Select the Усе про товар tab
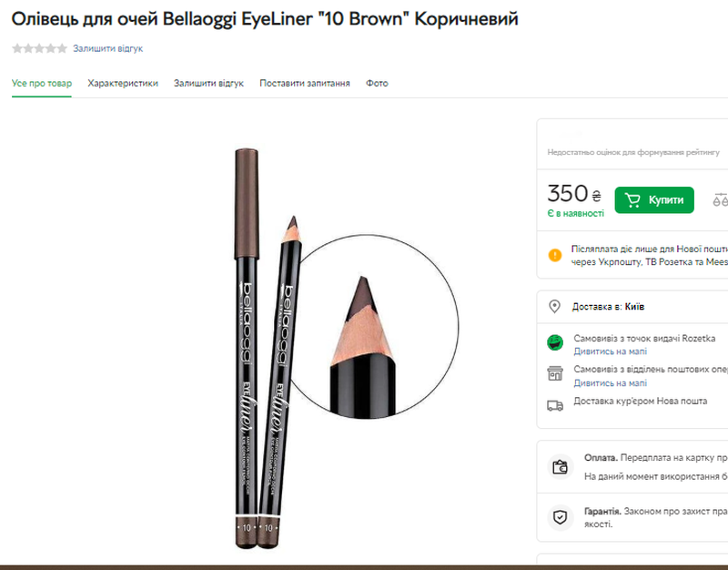Image resolution: width=728 pixels, height=570 pixels. pos(42,83)
